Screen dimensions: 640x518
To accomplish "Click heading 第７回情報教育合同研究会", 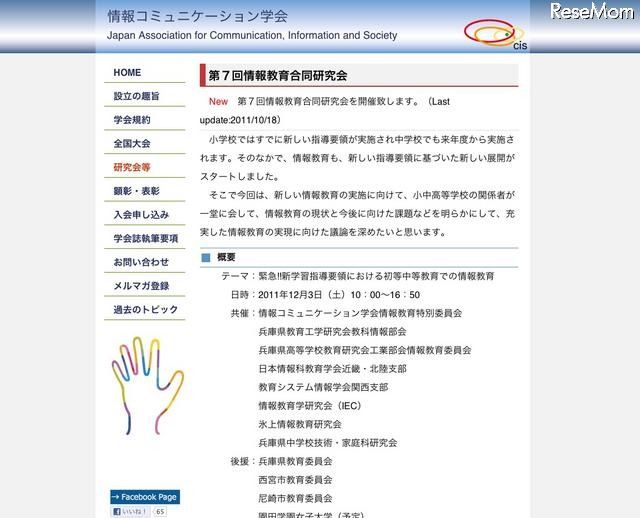I will point(278,76).
